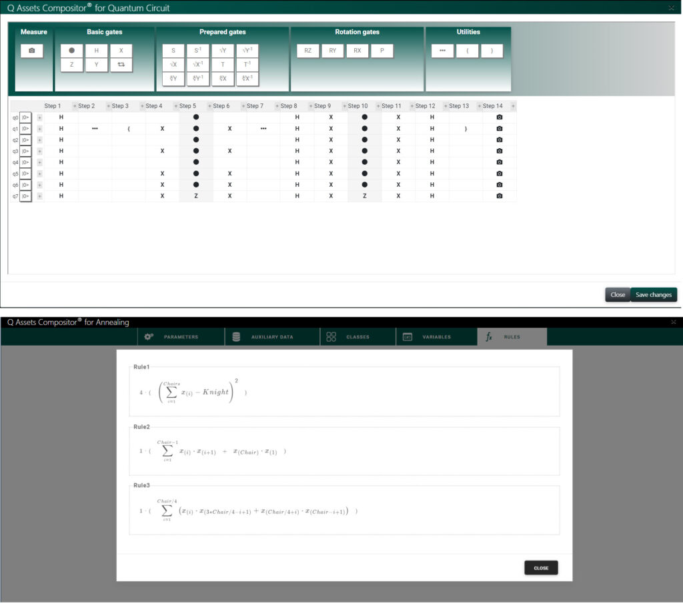Screen dimensions: 683x616
Task: Choose the RZ rotation gate
Action: pyautogui.click(x=307, y=51)
